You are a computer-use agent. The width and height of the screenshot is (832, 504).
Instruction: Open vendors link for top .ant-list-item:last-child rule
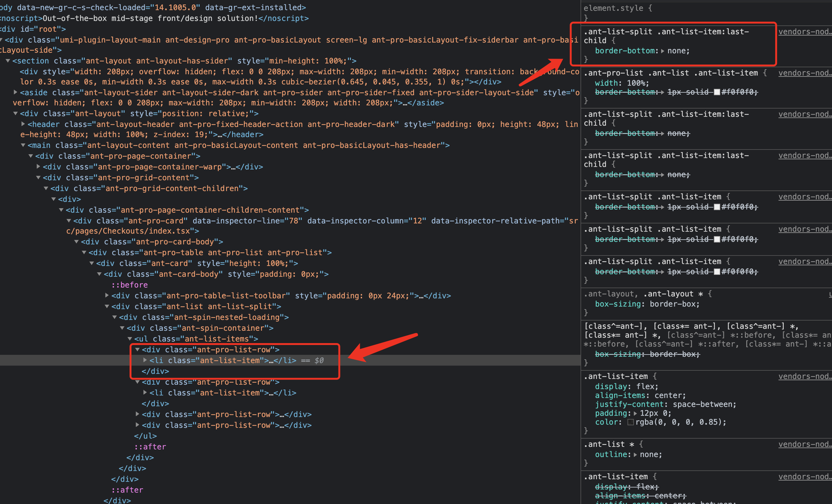tap(805, 31)
